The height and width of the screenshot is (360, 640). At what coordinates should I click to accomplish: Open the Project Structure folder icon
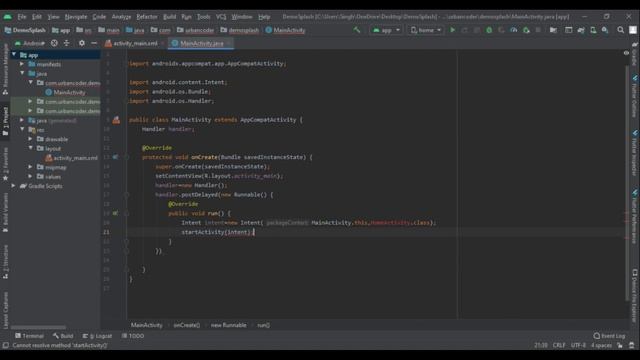click(553, 30)
